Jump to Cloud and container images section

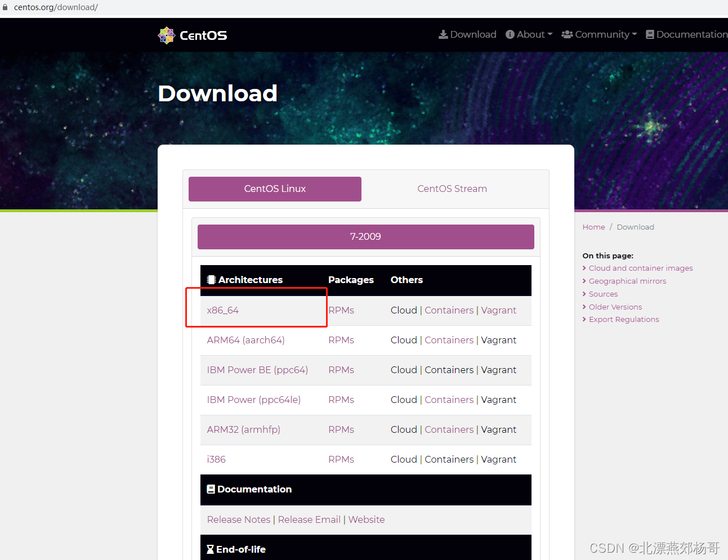click(x=641, y=268)
